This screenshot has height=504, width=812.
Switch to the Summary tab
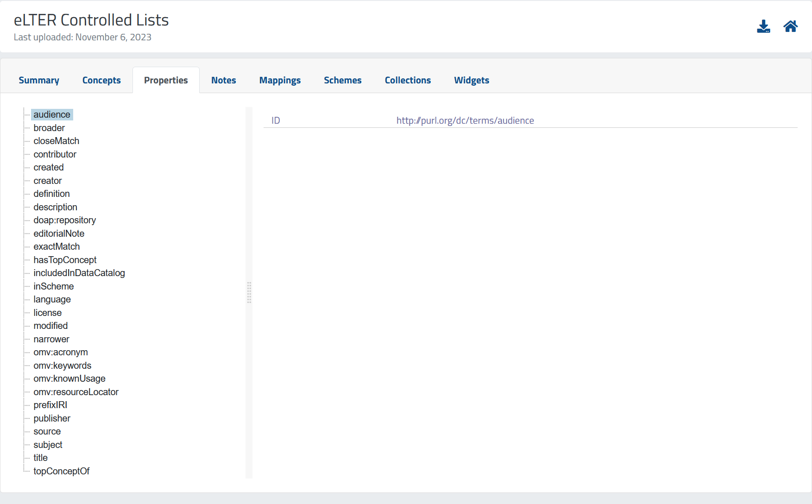point(38,80)
